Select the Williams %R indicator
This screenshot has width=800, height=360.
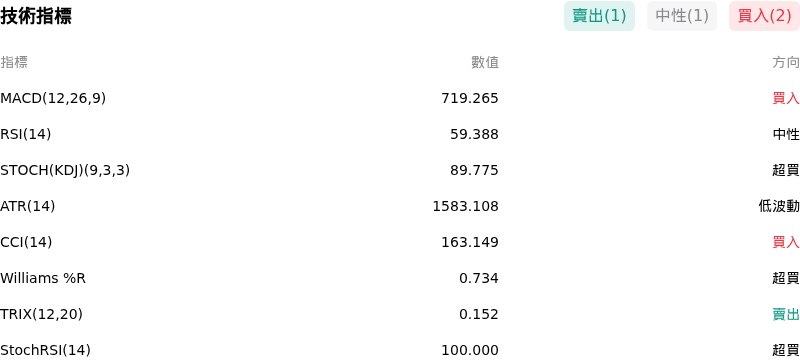coord(43,278)
